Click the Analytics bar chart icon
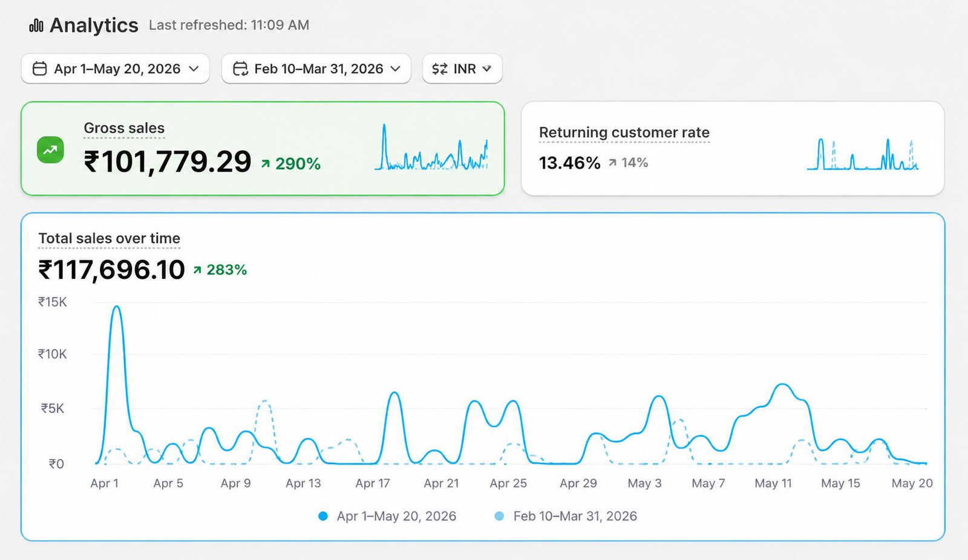The width and height of the screenshot is (968, 560). [x=36, y=25]
